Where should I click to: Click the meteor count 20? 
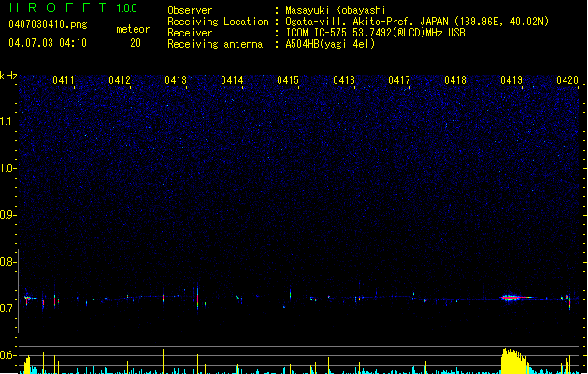pos(136,43)
